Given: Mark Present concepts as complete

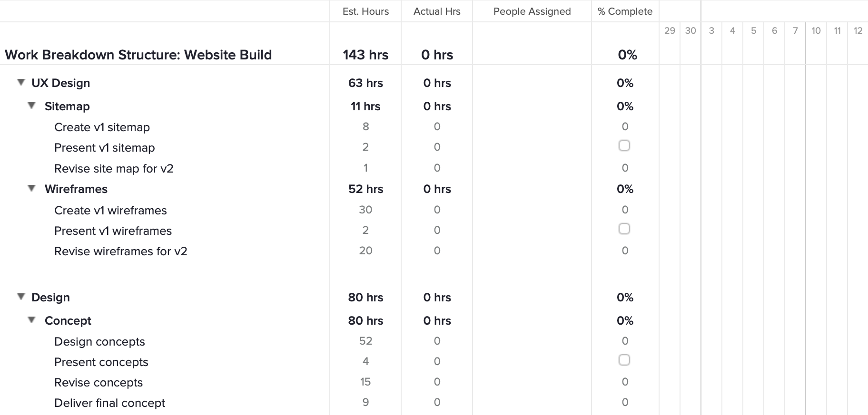Looking at the screenshot, I should click(624, 360).
